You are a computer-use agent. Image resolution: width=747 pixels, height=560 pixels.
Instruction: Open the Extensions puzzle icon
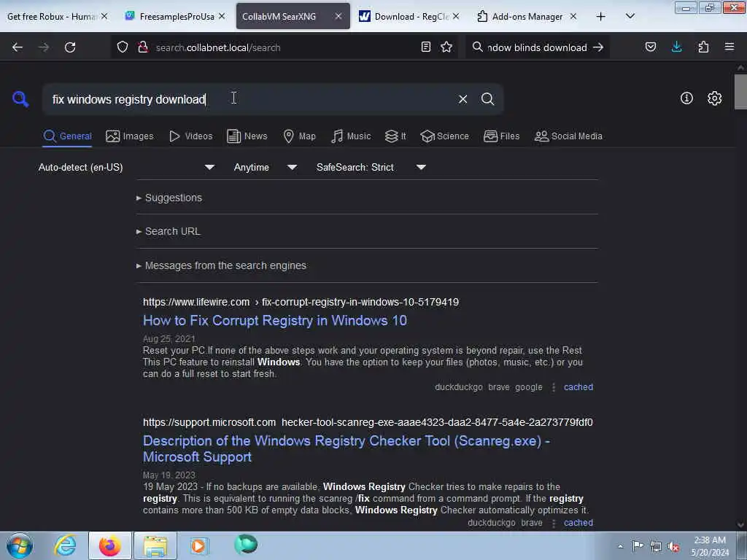click(x=703, y=47)
